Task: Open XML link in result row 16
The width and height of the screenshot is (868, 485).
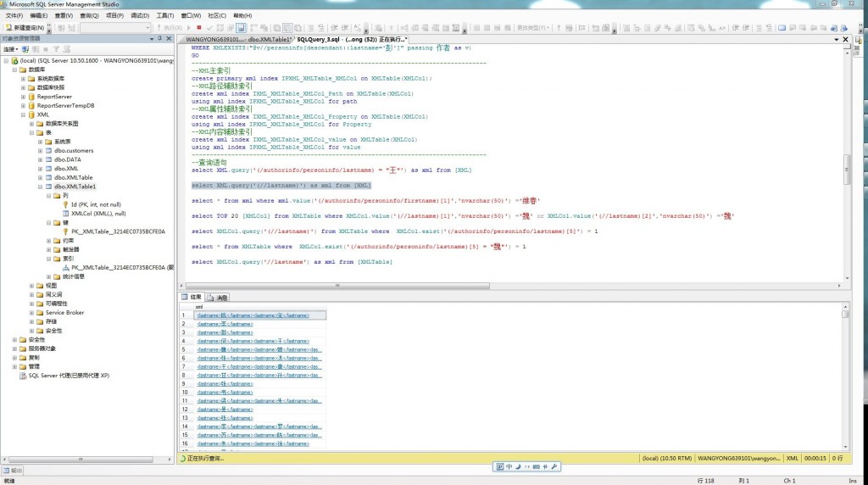Action: point(253,443)
